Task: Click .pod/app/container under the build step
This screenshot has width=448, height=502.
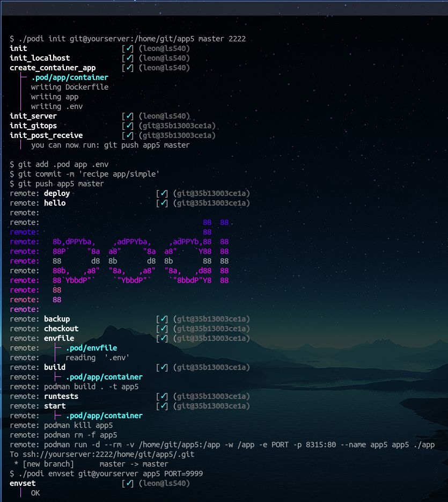Action: point(104,377)
